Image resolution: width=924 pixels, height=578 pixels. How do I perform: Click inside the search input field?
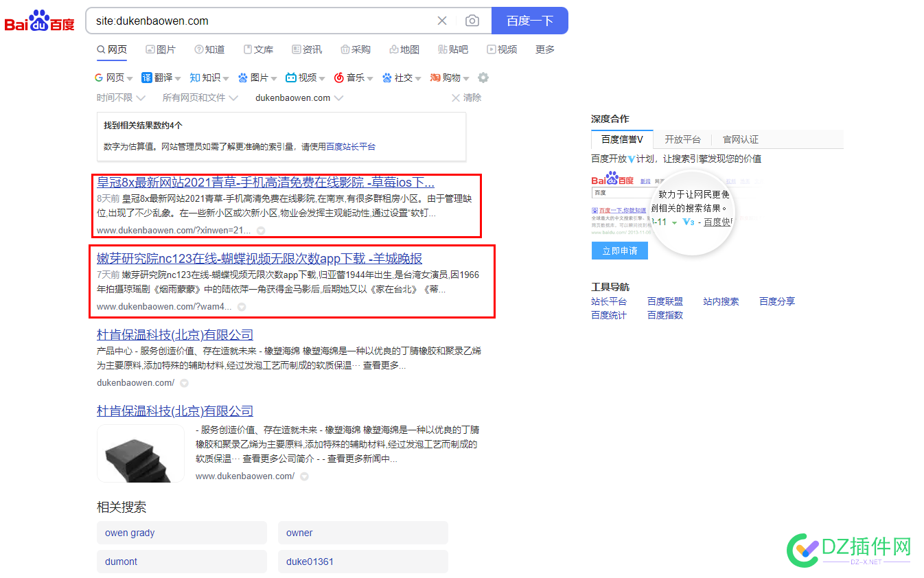click(261, 21)
